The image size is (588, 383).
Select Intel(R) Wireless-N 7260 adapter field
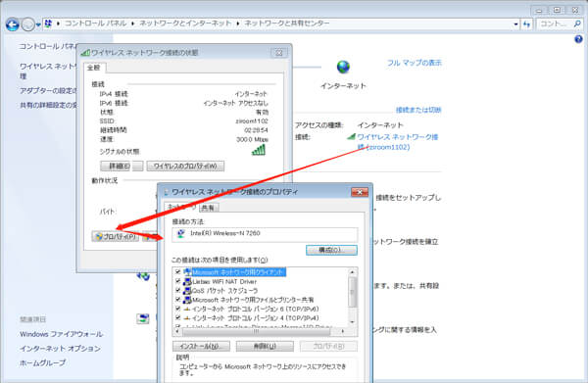click(265, 234)
